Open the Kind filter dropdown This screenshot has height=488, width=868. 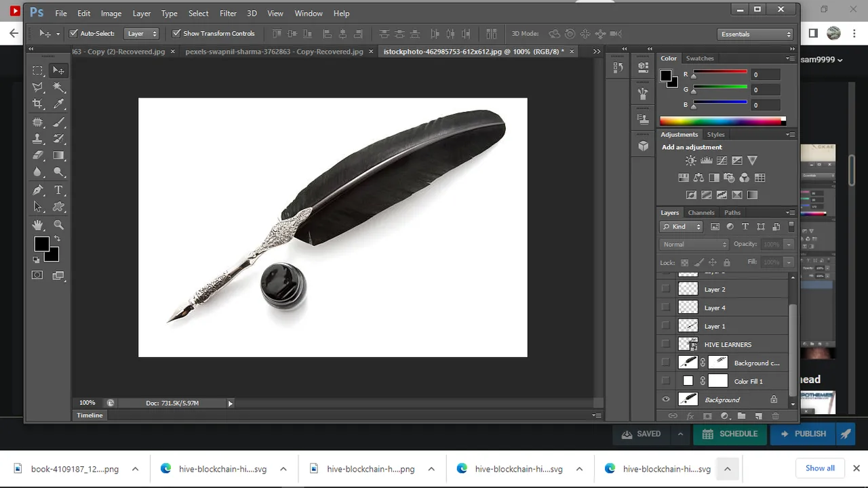tap(682, 226)
